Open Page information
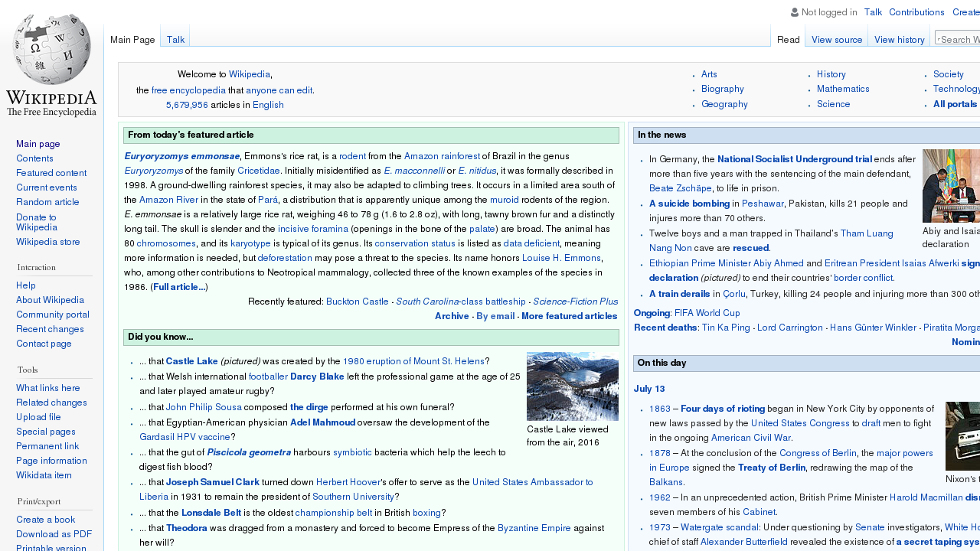The height and width of the screenshot is (551, 980). 51,461
